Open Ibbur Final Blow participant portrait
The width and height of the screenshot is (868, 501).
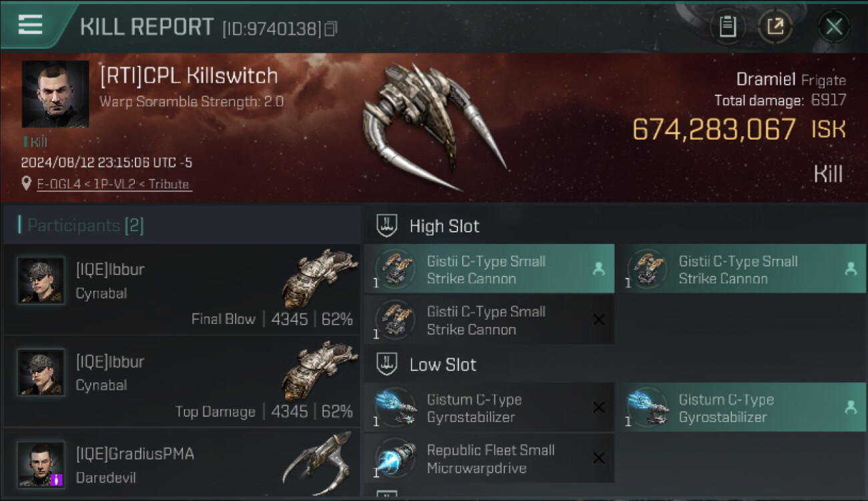[41, 281]
